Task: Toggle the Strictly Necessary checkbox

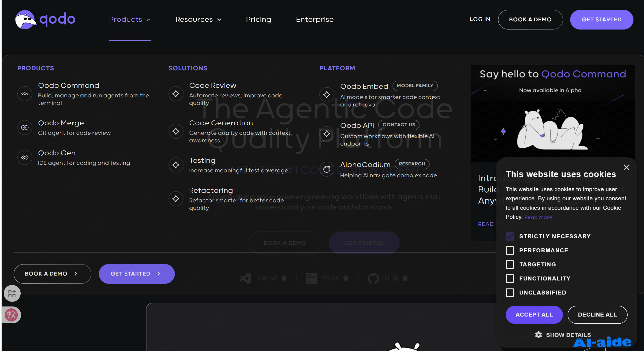Action: [x=510, y=236]
